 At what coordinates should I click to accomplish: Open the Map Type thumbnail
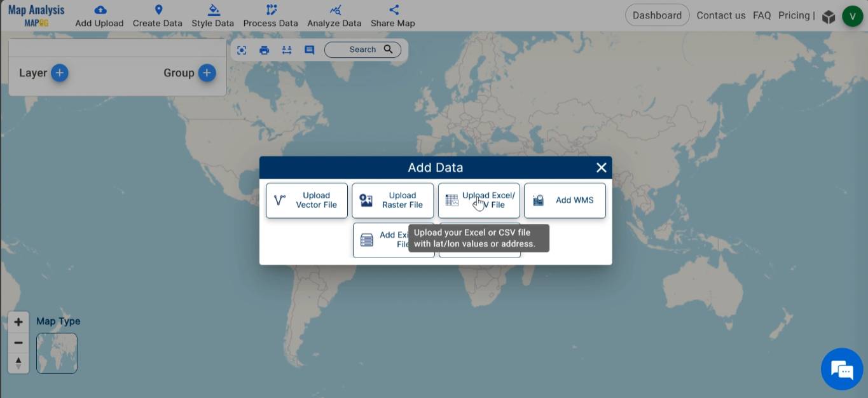point(57,353)
